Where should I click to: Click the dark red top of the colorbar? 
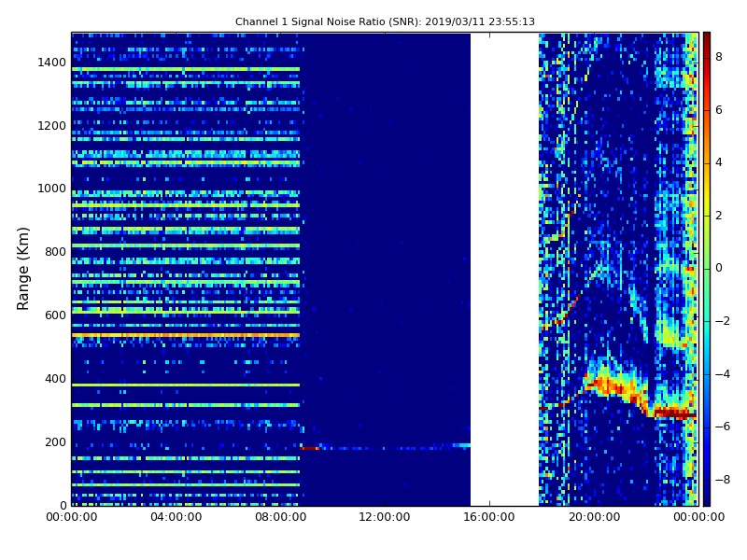(x=707, y=38)
